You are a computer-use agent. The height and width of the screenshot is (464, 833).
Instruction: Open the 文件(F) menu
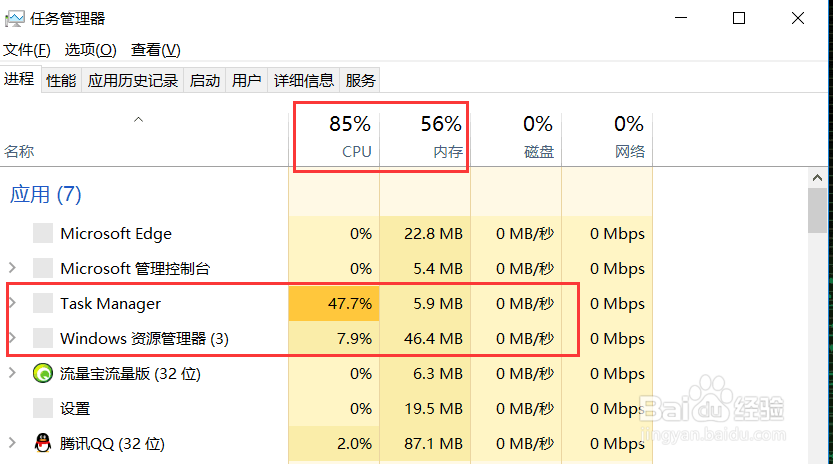pos(27,50)
